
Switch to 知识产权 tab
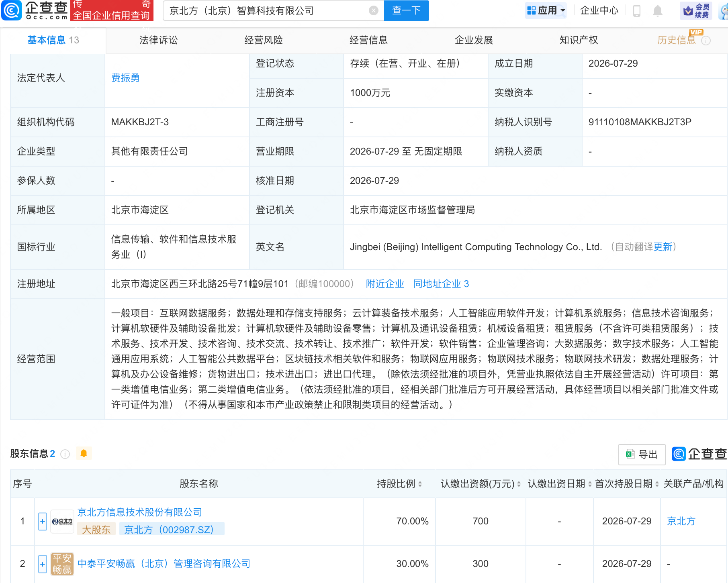click(579, 40)
